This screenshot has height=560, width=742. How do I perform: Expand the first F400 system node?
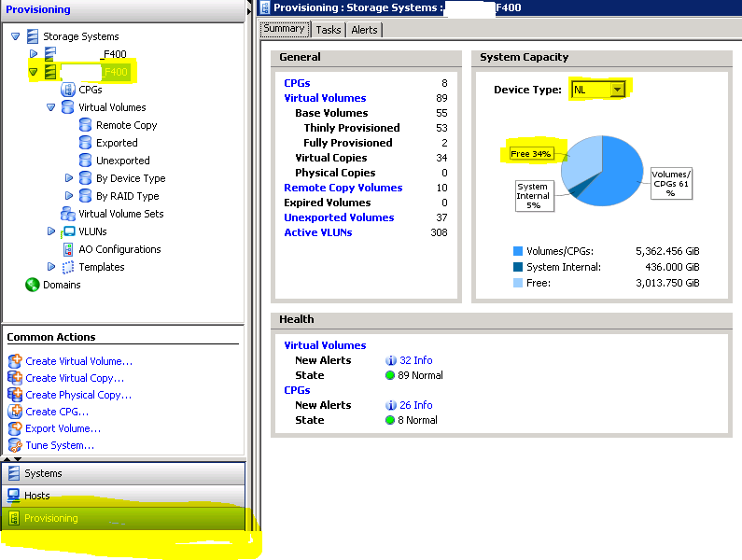click(33, 53)
